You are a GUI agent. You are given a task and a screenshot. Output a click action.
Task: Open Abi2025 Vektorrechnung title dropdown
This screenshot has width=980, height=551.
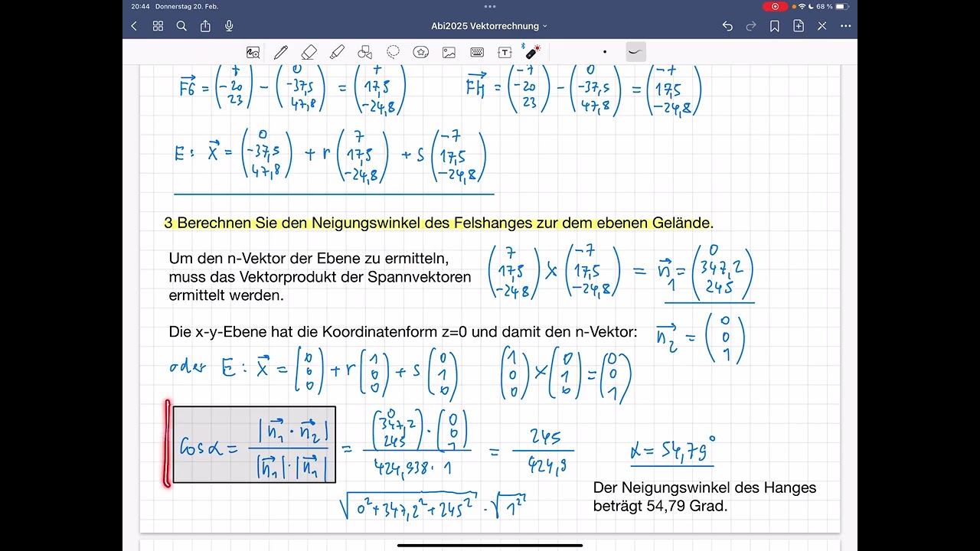click(x=489, y=26)
